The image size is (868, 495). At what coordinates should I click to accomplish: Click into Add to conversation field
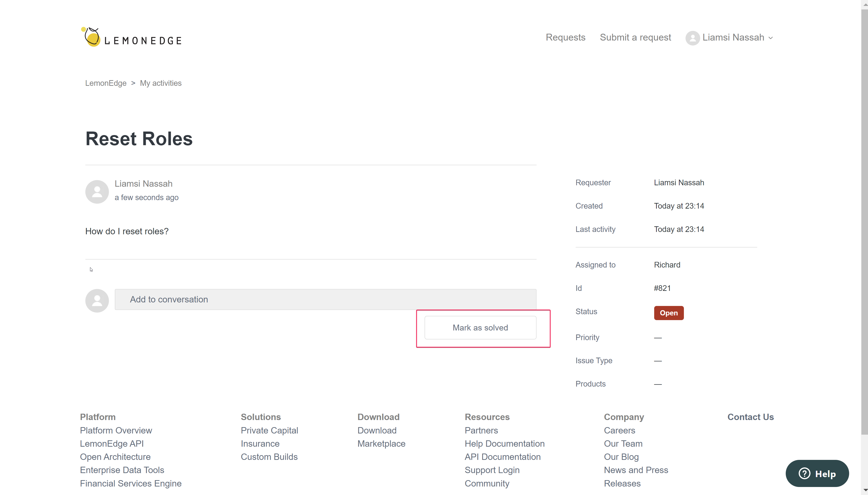(x=325, y=299)
